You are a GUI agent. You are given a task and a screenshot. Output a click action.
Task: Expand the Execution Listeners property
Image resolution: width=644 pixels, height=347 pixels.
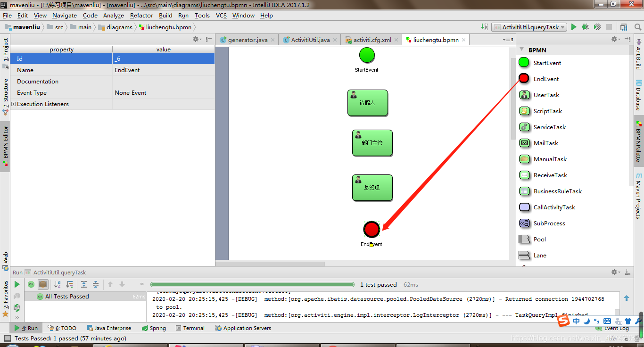pos(13,104)
